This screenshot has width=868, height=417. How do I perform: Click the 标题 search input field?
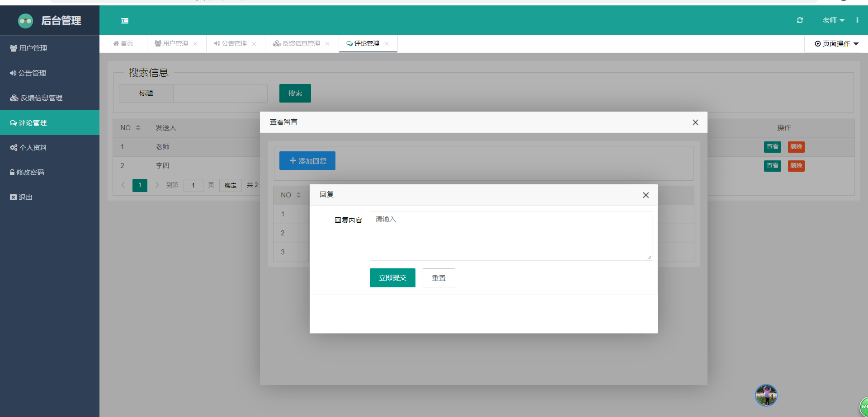220,93
